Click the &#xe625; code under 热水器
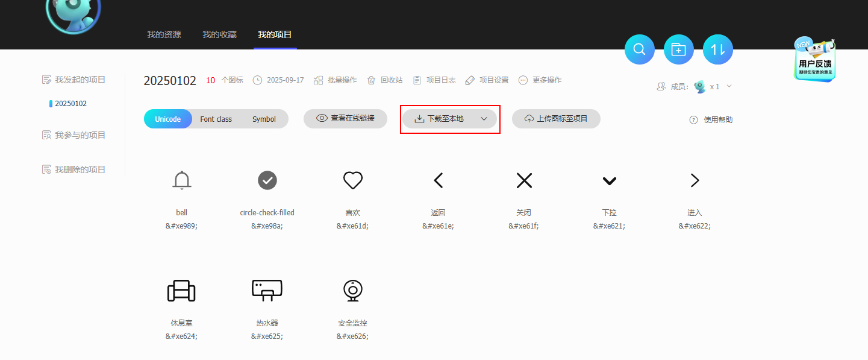The image size is (868, 360). (267, 336)
